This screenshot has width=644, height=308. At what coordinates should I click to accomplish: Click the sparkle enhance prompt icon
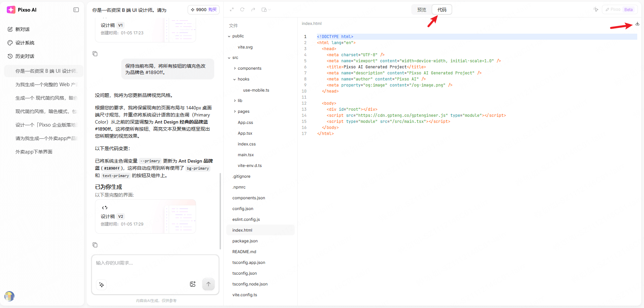pos(102,285)
